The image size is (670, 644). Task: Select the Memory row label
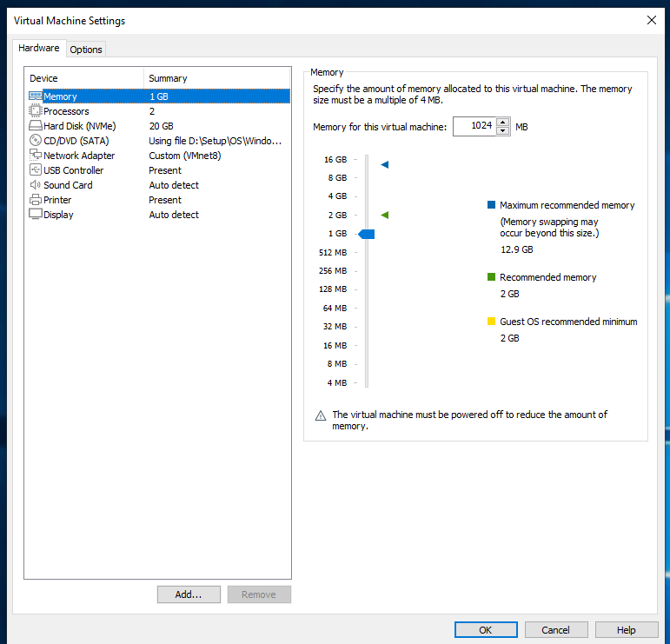click(60, 96)
